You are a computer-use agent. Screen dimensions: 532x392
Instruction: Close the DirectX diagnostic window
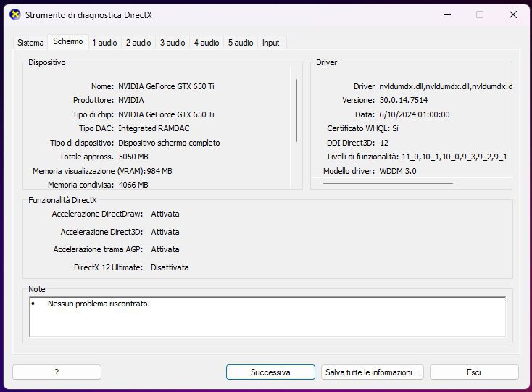pos(513,14)
